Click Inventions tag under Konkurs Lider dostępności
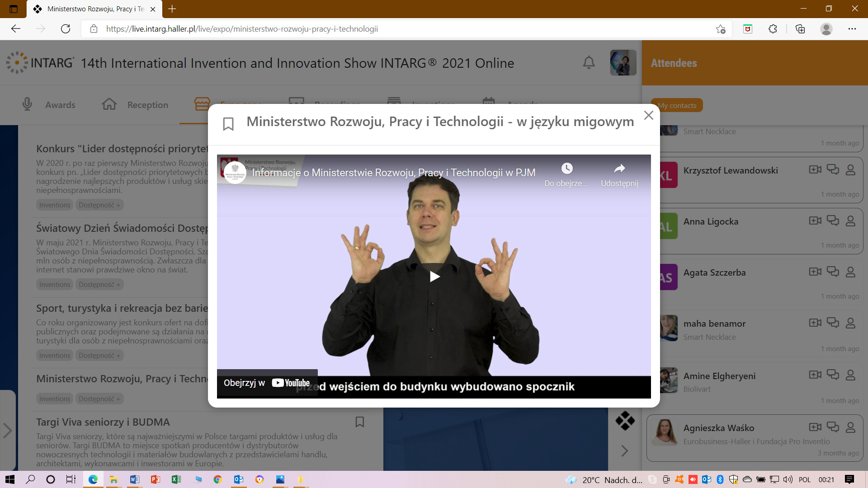Viewport: 868px width, 488px height. point(55,205)
